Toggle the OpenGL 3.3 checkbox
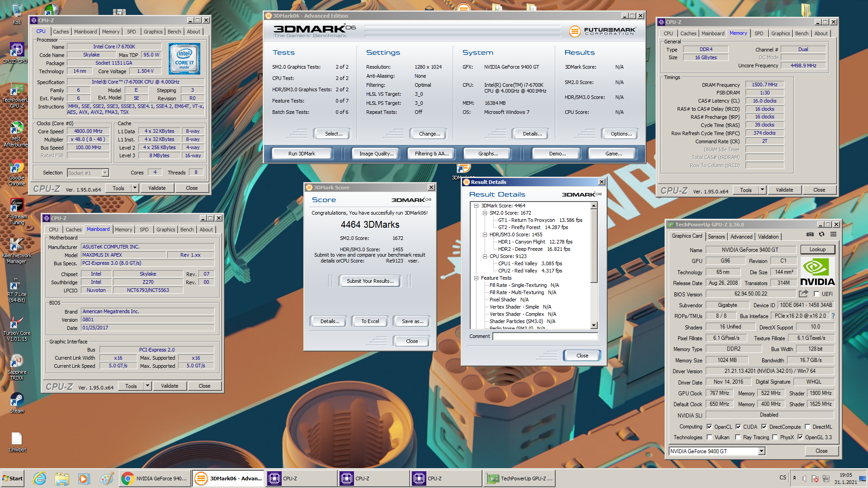Viewport: 868px width, 488px height. [800, 437]
